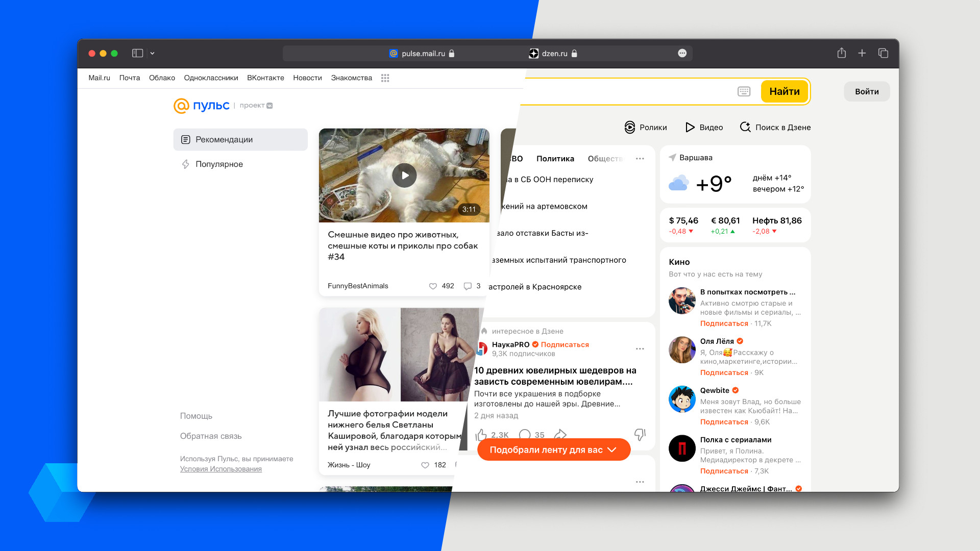Open the Светлана Каширова article thumbnail
The width and height of the screenshot is (980, 551).
pyautogui.click(x=398, y=355)
